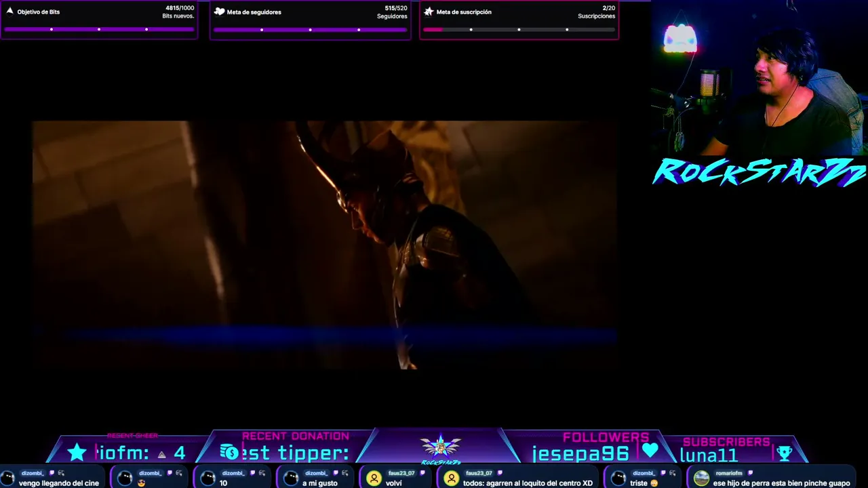The height and width of the screenshot is (488, 868).
Task: Click the sunglasses emoji chat message
Action: pyautogui.click(x=142, y=483)
